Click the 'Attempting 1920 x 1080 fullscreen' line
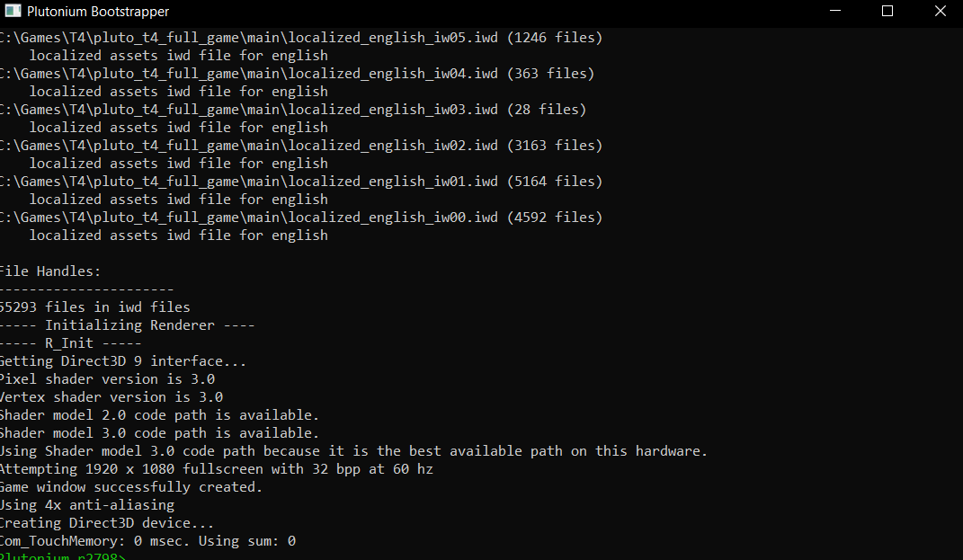The width and height of the screenshot is (963, 560). point(216,469)
